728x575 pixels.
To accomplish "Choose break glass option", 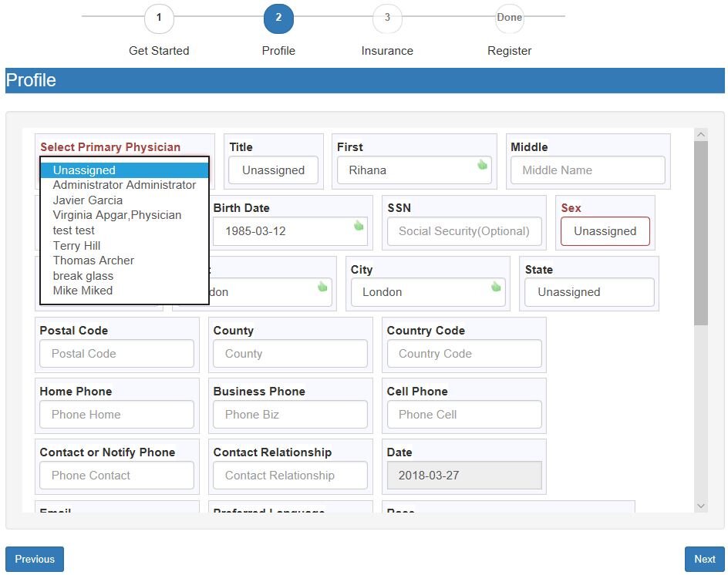I will pyautogui.click(x=124, y=276).
